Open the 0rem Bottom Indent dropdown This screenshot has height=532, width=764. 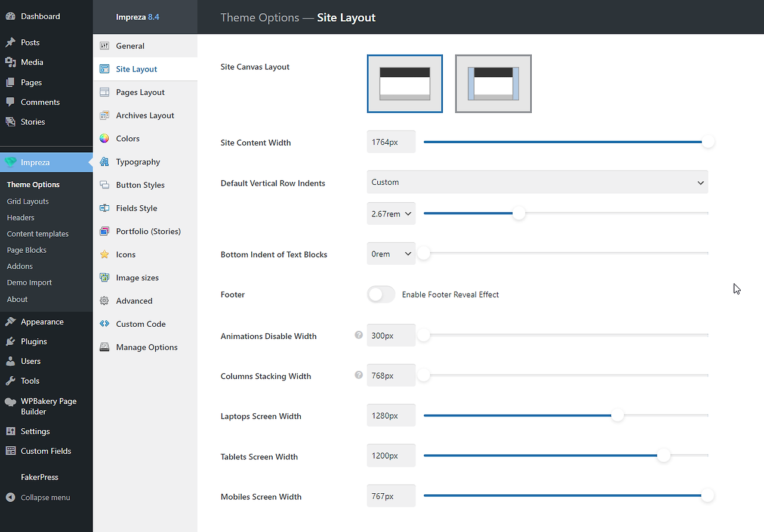pos(391,254)
